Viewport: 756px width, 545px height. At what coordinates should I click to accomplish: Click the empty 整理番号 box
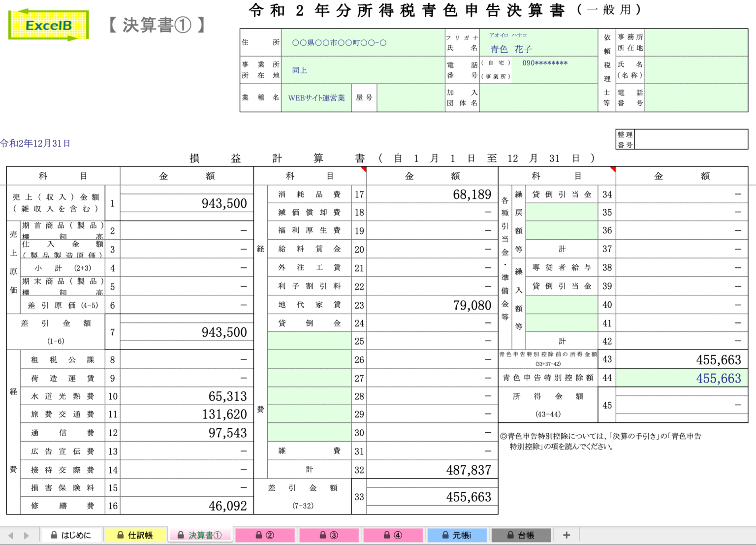click(x=691, y=139)
